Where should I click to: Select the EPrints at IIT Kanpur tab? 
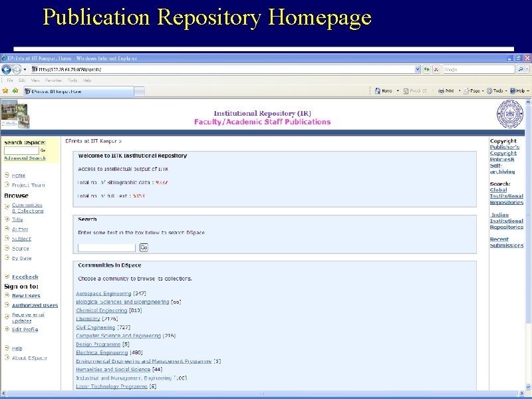point(78,92)
